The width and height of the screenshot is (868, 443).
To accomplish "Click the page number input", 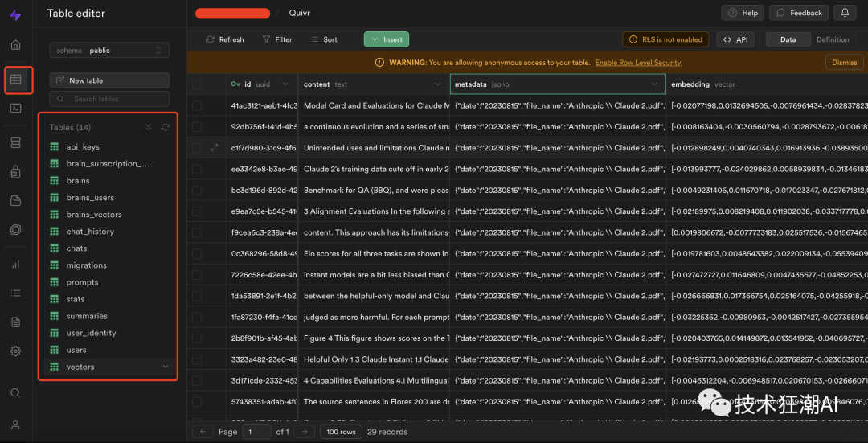I will tap(257, 432).
